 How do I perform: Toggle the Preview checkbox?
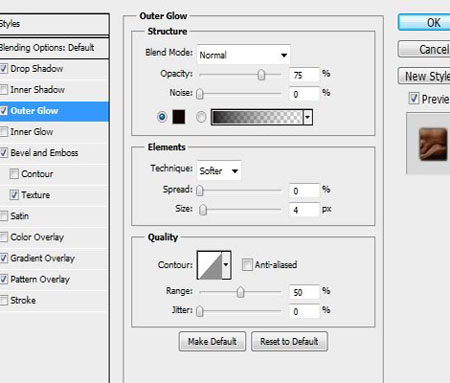click(414, 98)
